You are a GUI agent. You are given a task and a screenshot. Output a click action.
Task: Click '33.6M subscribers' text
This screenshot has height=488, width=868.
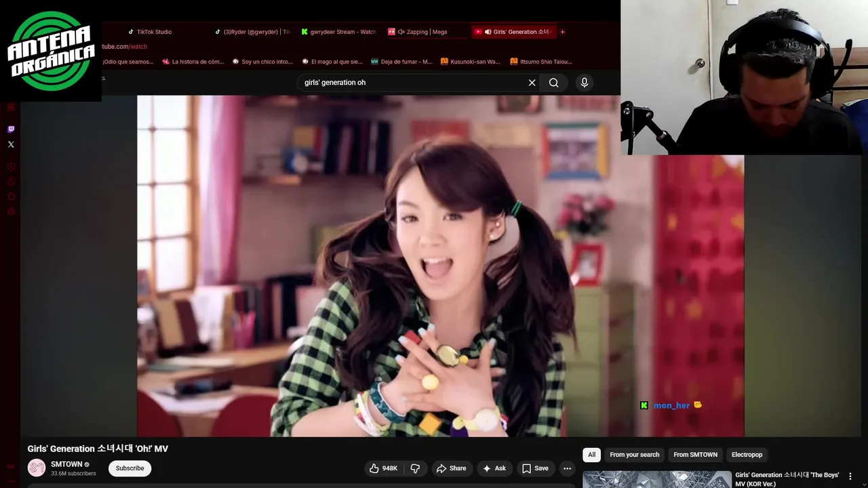[73, 473]
